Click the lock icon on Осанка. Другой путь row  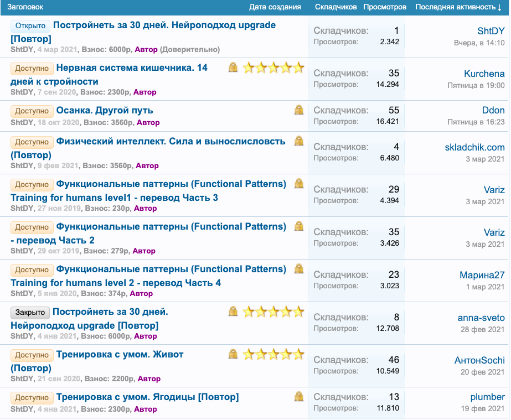click(299, 110)
